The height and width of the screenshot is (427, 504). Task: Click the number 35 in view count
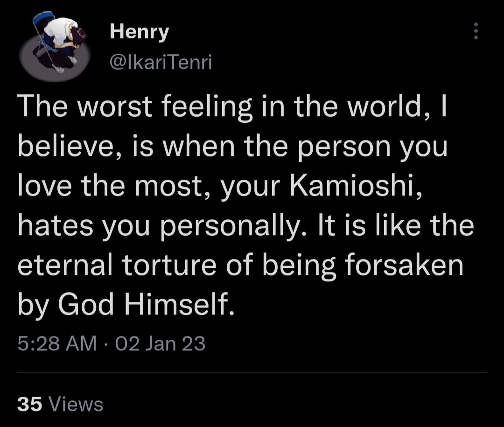(29, 404)
